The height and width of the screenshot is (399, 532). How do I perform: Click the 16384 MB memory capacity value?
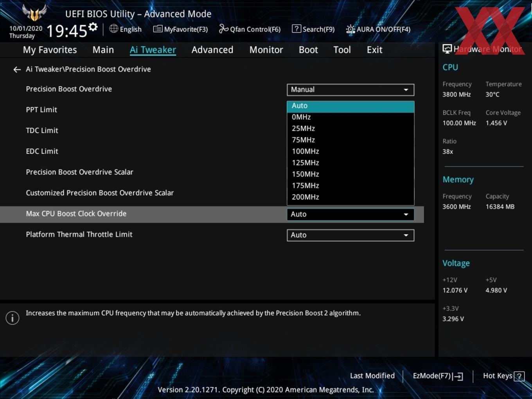tap(500, 207)
